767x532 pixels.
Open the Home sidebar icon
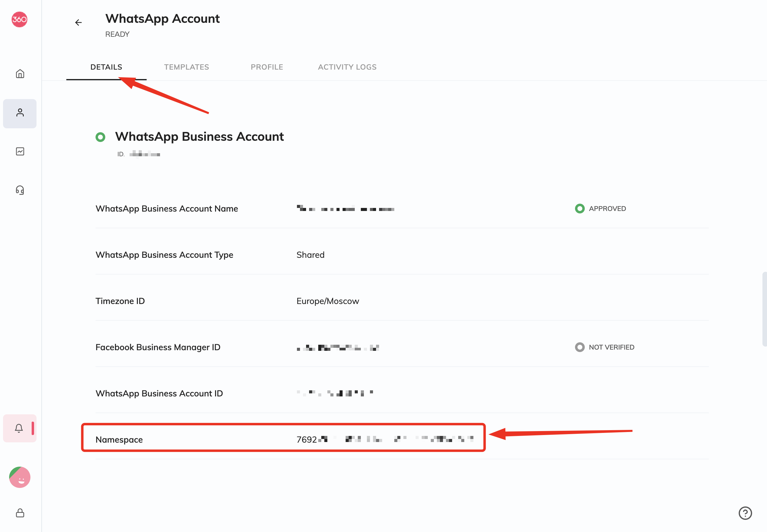[20, 74]
